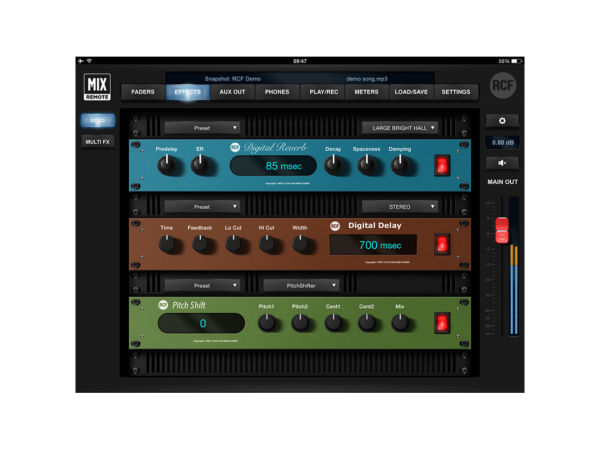Select the Multi FX button
Viewport: 600px width, 450px height.
(x=98, y=142)
